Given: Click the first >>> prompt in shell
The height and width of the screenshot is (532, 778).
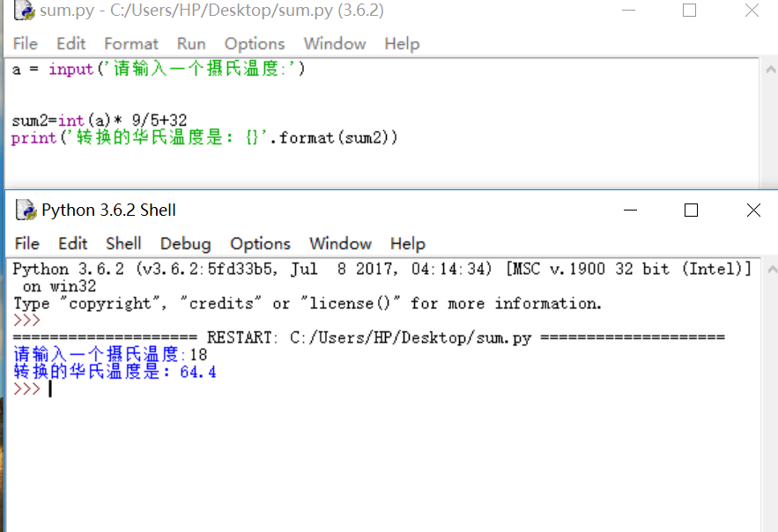Looking at the screenshot, I should 26,321.
